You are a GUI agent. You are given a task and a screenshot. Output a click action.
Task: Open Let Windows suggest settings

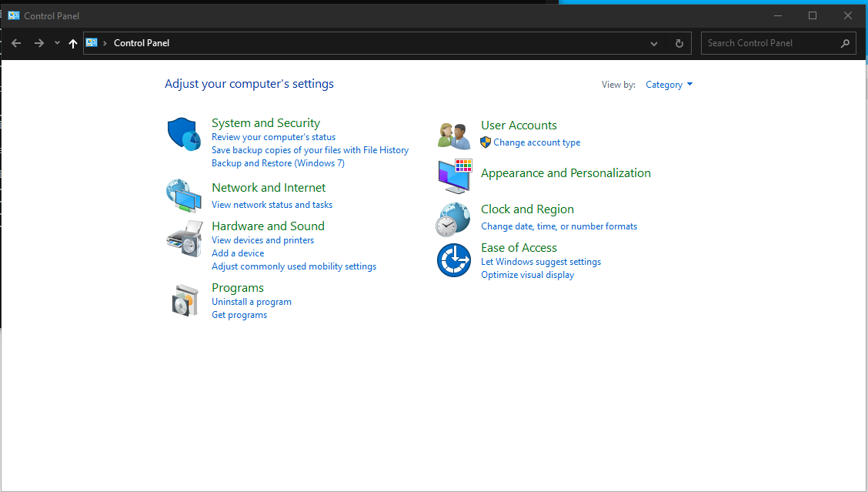[x=541, y=262]
